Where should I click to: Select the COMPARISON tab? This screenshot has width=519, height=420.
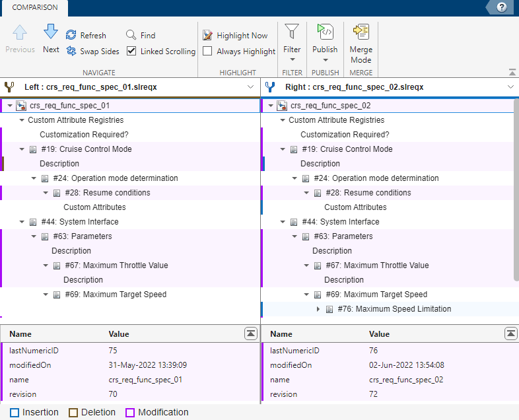34,8
